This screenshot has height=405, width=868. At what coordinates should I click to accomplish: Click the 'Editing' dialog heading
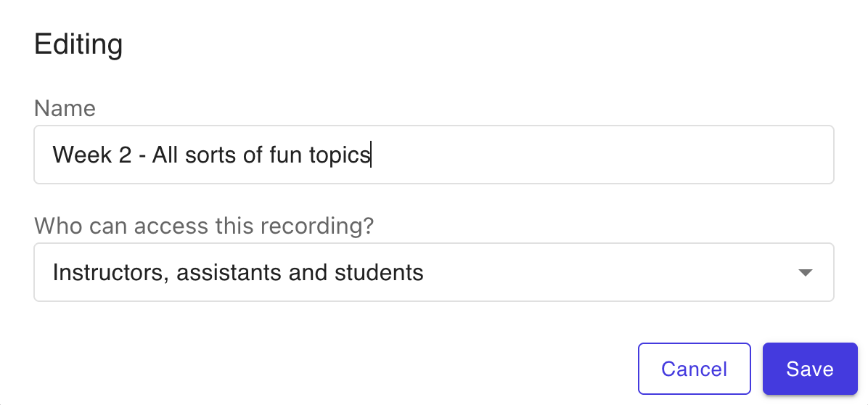pos(78,45)
